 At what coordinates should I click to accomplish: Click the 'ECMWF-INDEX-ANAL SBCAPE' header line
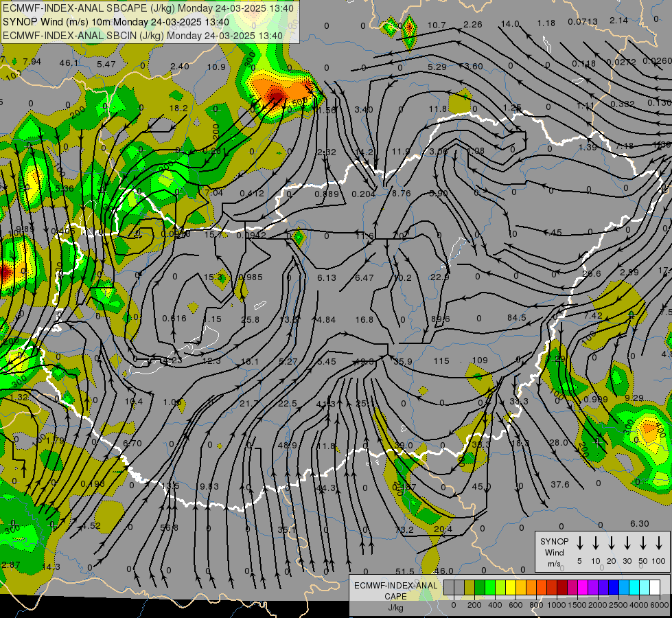148,8
